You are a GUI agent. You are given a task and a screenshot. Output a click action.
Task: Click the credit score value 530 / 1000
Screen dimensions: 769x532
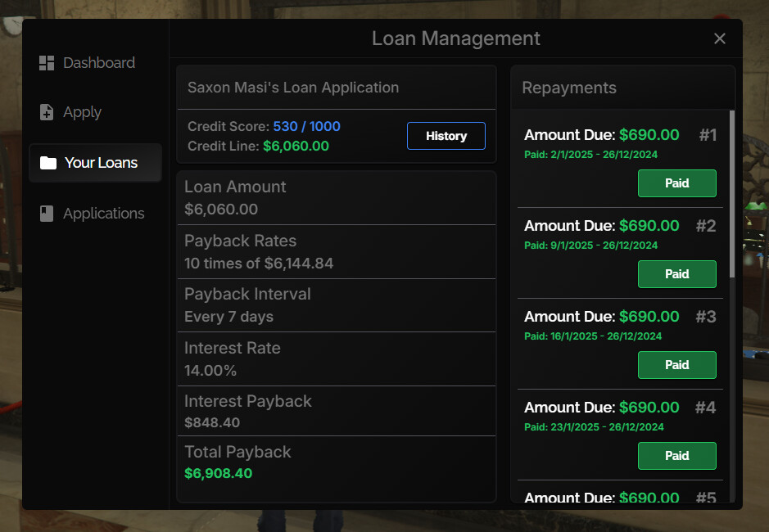coord(306,126)
